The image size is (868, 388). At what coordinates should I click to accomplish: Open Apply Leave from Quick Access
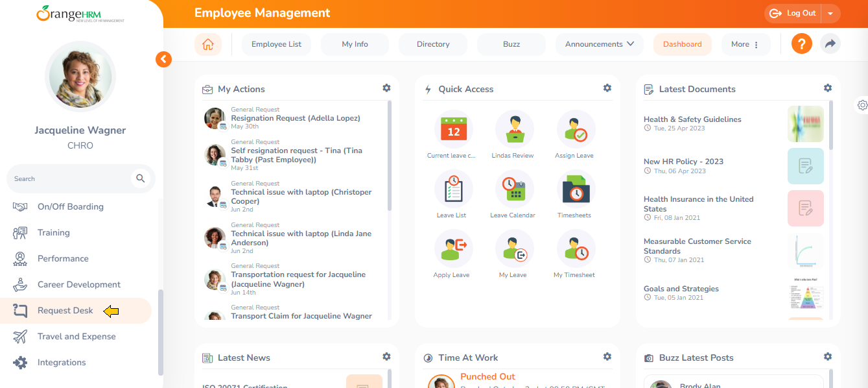(x=452, y=253)
